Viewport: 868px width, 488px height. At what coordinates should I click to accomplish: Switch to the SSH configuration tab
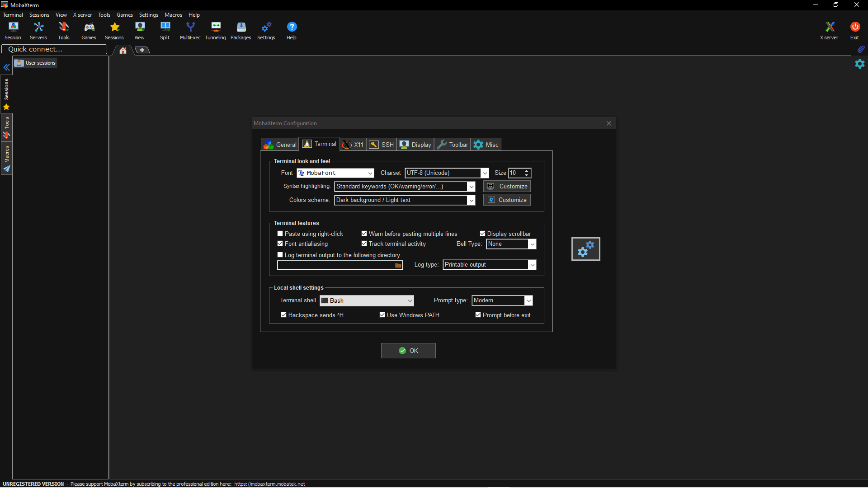point(382,145)
